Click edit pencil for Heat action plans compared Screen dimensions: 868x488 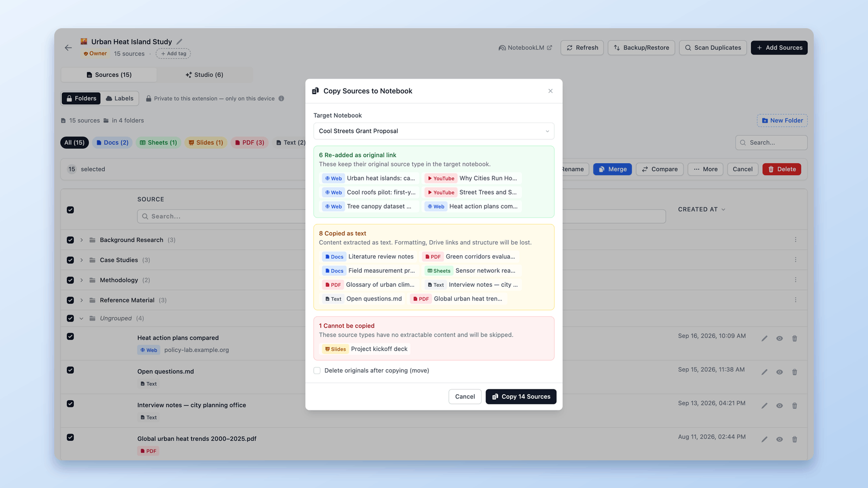pos(764,338)
